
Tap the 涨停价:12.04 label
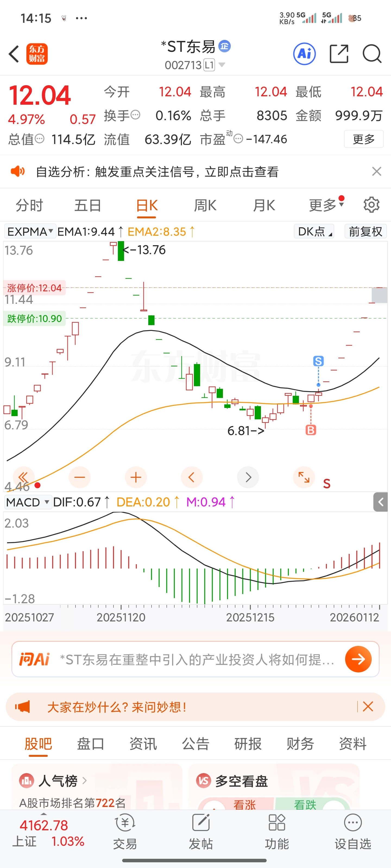click(34, 288)
